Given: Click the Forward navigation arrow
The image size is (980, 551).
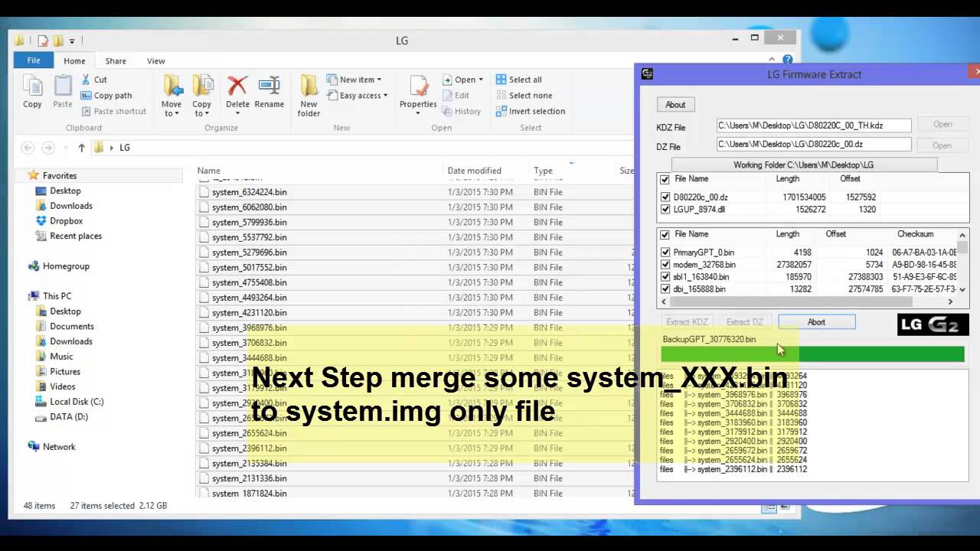Looking at the screenshot, I should coord(47,148).
